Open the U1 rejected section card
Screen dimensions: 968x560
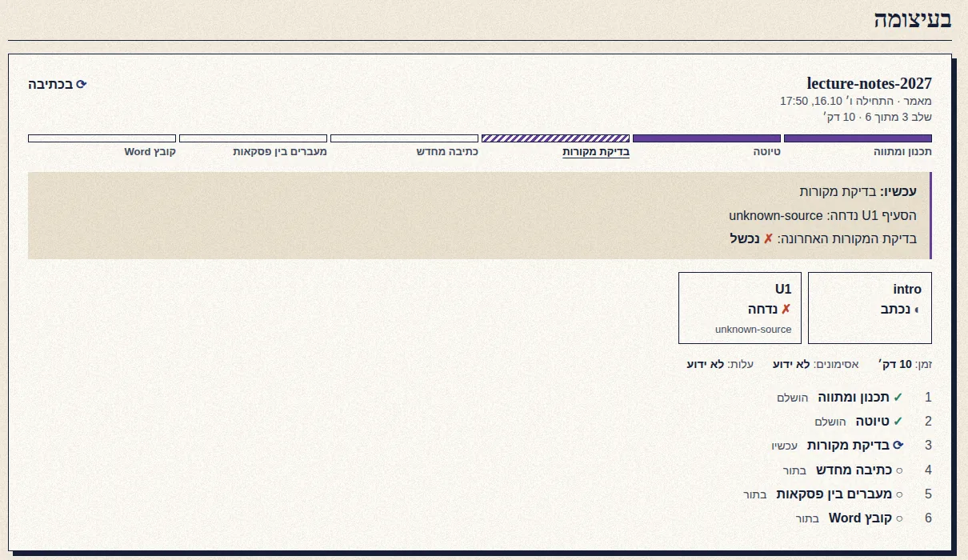[740, 308]
